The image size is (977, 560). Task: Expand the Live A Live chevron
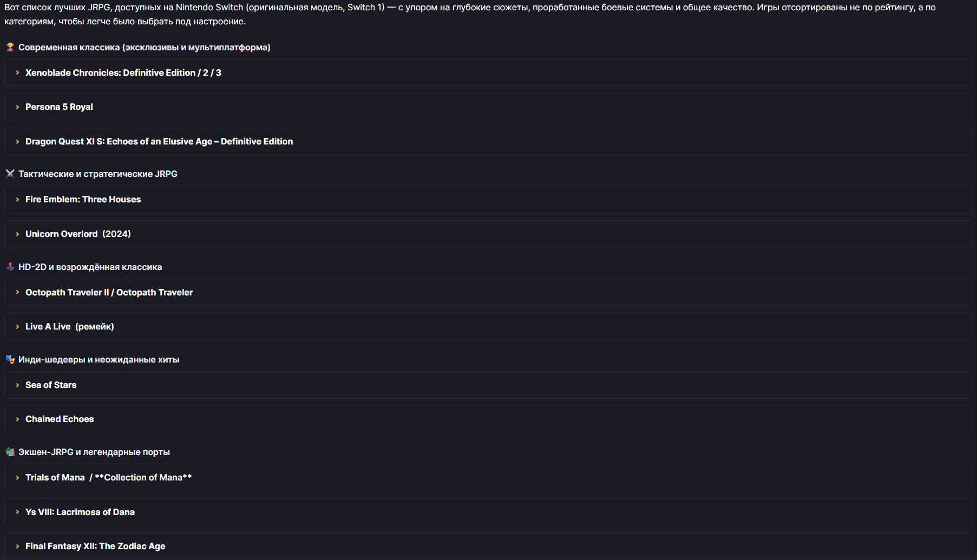(17, 327)
